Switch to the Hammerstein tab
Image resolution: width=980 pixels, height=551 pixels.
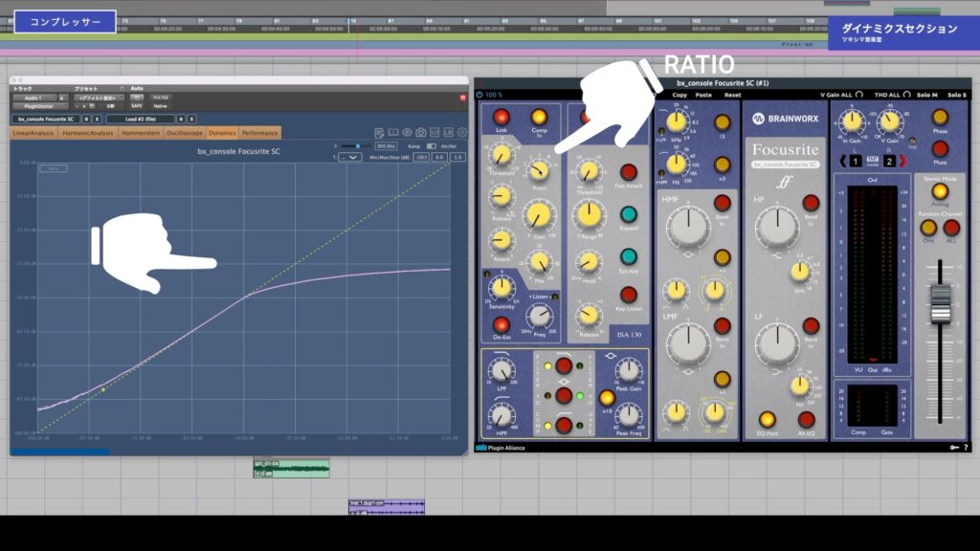142,133
